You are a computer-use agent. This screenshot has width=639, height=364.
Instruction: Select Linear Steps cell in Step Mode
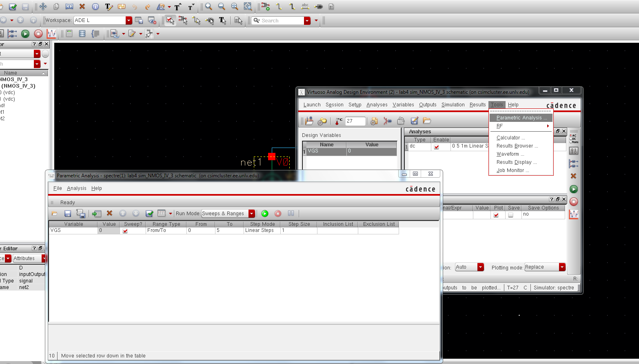tap(262, 231)
